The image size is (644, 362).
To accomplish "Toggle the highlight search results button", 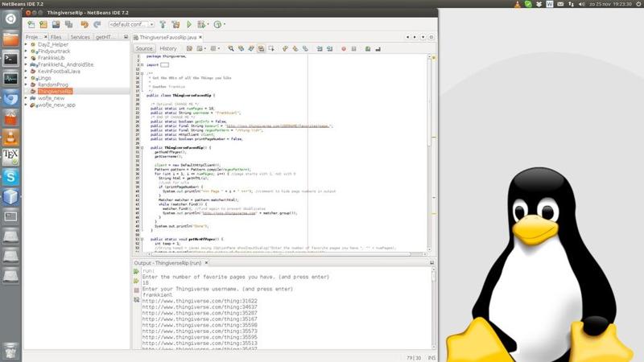I will [261, 48].
